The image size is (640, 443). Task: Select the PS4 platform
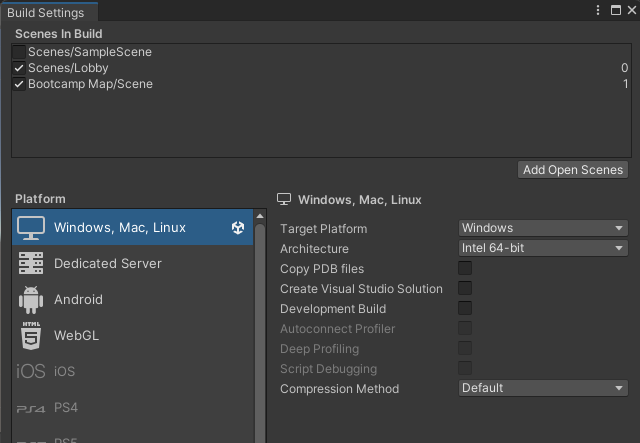(133, 407)
